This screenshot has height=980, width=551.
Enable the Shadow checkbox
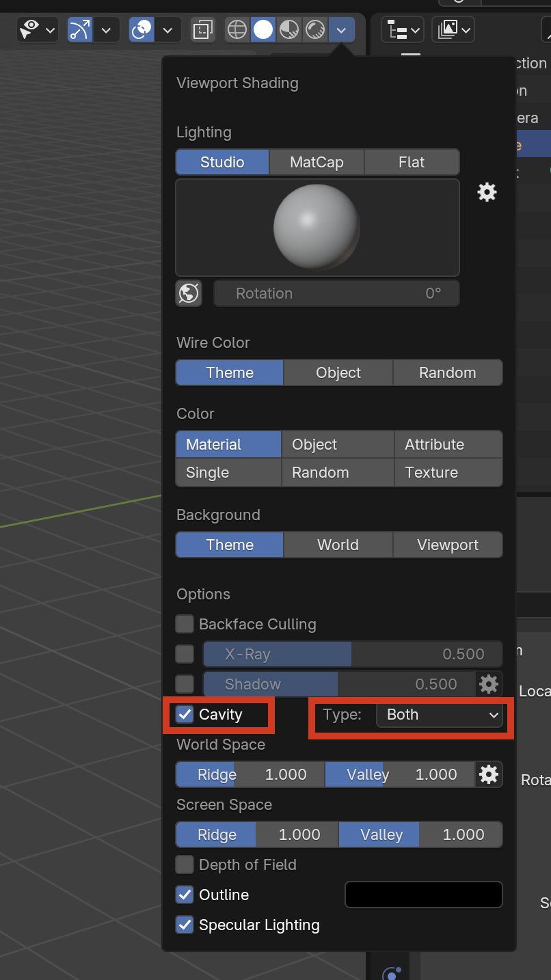point(185,684)
